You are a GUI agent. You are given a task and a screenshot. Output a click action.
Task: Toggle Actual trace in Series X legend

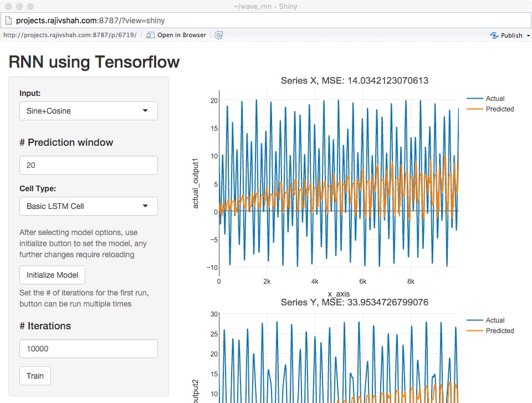point(495,99)
